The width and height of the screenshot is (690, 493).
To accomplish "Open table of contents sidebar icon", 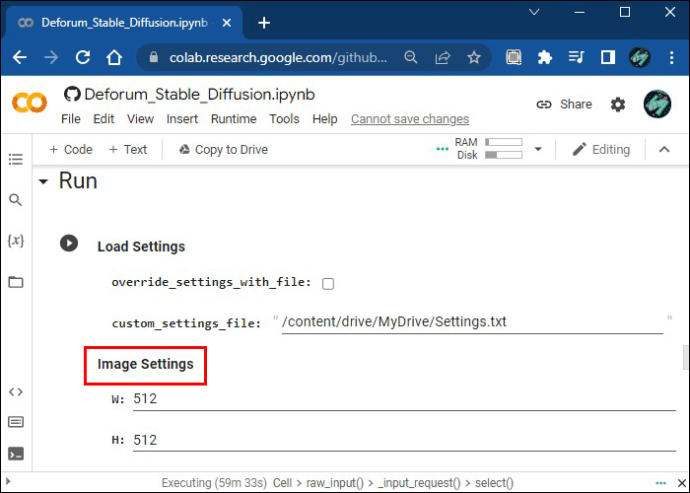I will click(16, 159).
